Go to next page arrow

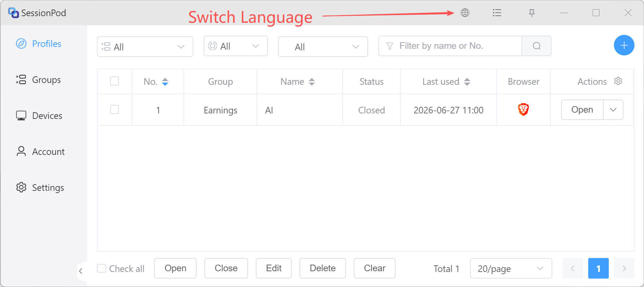point(624,268)
